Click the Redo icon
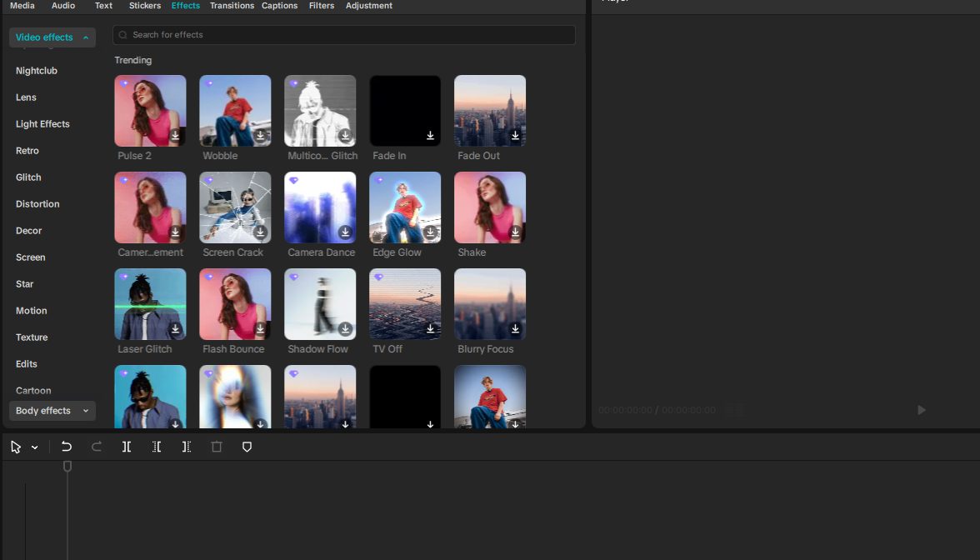This screenshot has height=560, width=980. (97, 446)
